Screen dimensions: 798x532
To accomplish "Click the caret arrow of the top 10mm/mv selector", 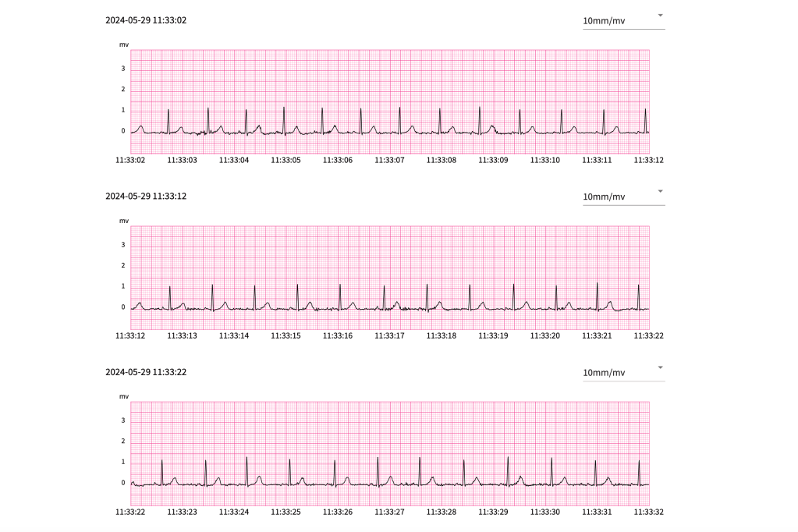I will tap(660, 16).
